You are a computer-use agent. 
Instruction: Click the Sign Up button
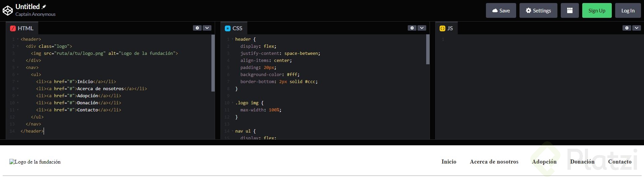point(597,10)
